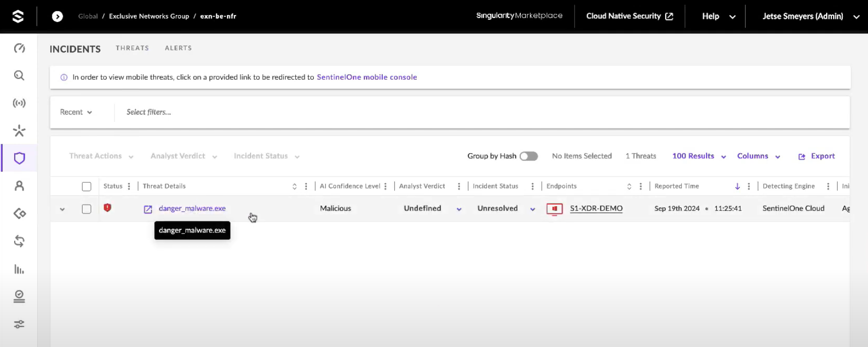The width and height of the screenshot is (868, 347).
Task: Open the circular arrows sidebar icon
Action: tap(19, 241)
